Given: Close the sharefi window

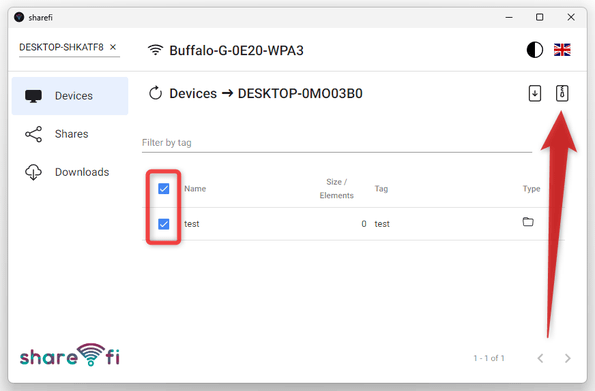Looking at the screenshot, I should [x=571, y=17].
